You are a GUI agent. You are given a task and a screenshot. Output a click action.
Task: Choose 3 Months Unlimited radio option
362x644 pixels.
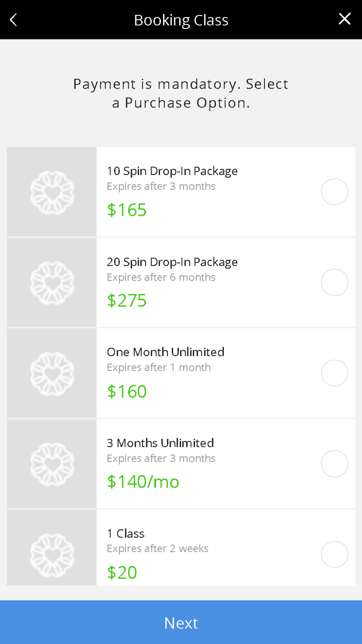tap(334, 464)
